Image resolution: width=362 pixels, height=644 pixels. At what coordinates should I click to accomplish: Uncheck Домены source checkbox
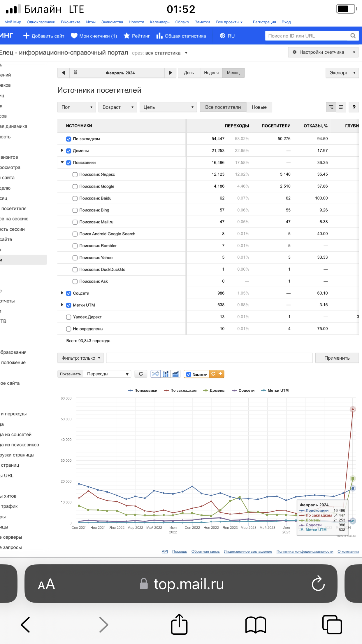(x=69, y=151)
